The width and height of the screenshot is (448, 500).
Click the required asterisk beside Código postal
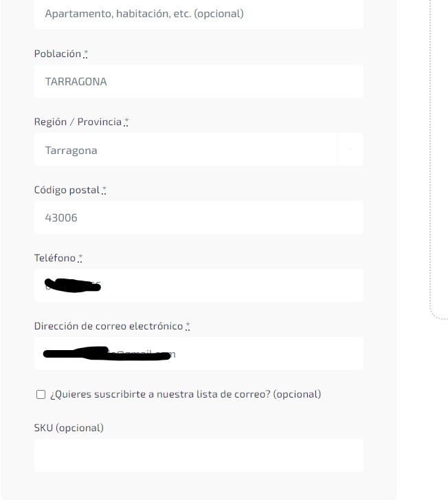coord(104,191)
